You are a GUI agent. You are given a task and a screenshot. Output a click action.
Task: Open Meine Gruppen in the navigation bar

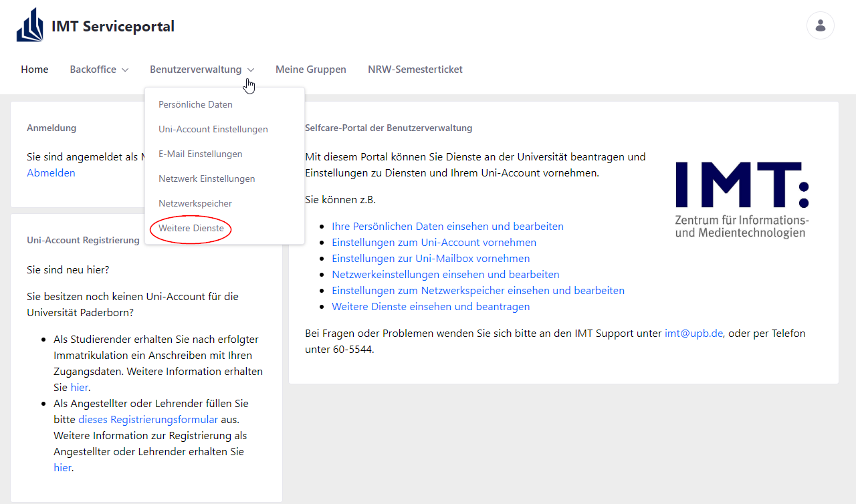(311, 70)
